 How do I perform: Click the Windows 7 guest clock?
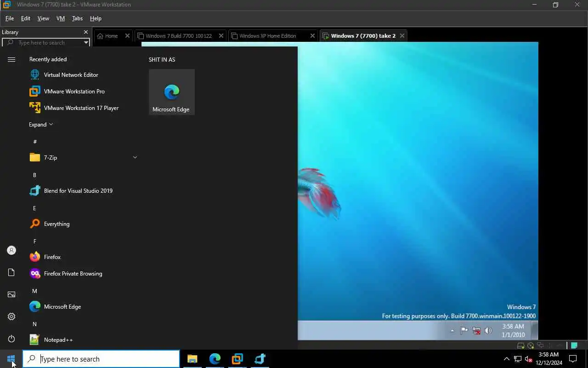pos(513,330)
